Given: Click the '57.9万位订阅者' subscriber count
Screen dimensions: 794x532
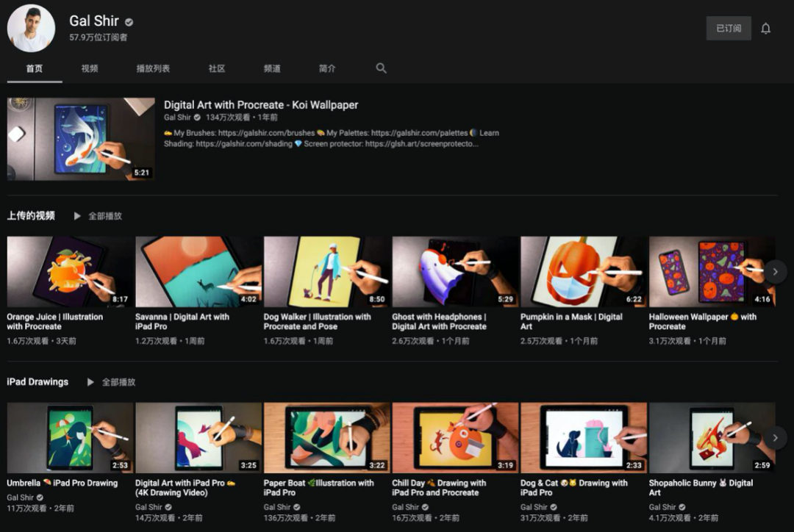Looking at the screenshot, I should click(x=99, y=37).
